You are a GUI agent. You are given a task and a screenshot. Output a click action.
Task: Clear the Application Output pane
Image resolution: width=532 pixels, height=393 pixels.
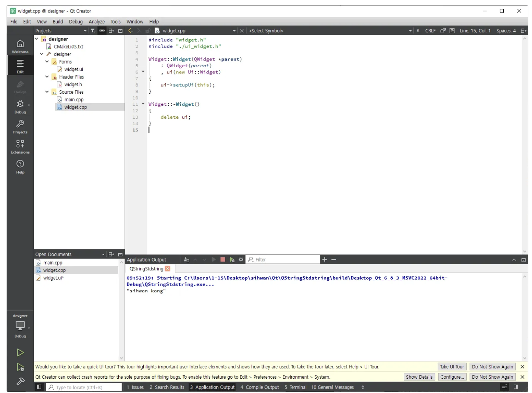pos(187,260)
